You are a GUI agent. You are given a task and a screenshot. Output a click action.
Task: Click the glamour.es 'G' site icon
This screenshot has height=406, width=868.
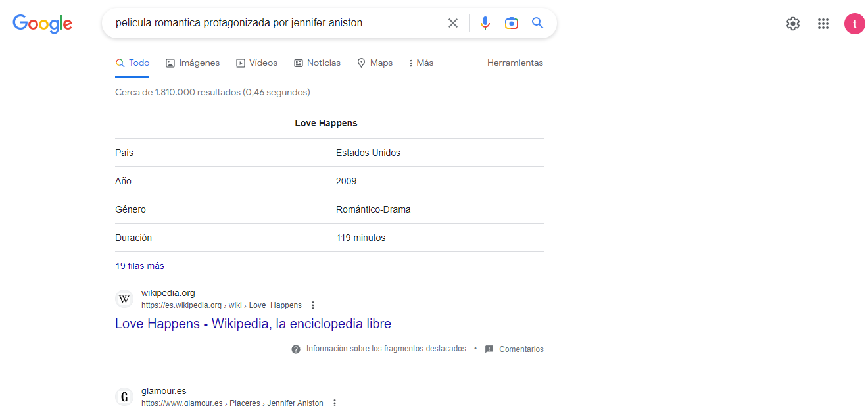[x=124, y=397]
